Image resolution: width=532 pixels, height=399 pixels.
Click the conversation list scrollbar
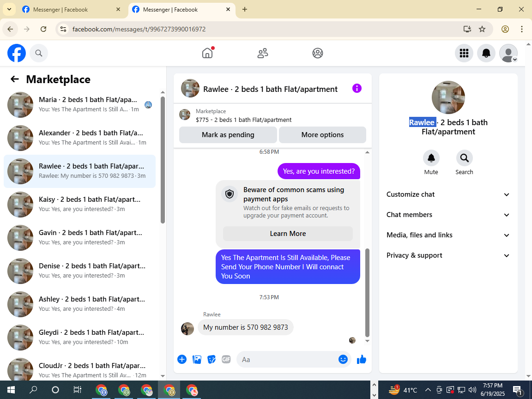163,160
